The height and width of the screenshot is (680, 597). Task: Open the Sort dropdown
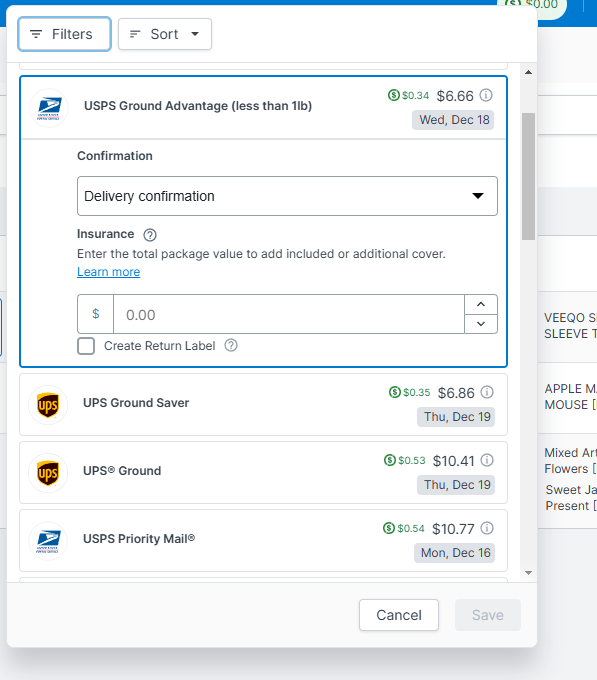[x=165, y=34]
